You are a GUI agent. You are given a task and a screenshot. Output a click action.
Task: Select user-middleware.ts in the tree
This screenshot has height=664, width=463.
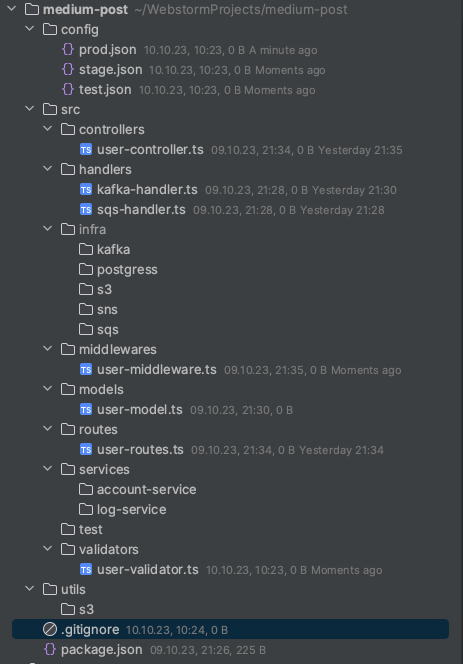coord(157,370)
